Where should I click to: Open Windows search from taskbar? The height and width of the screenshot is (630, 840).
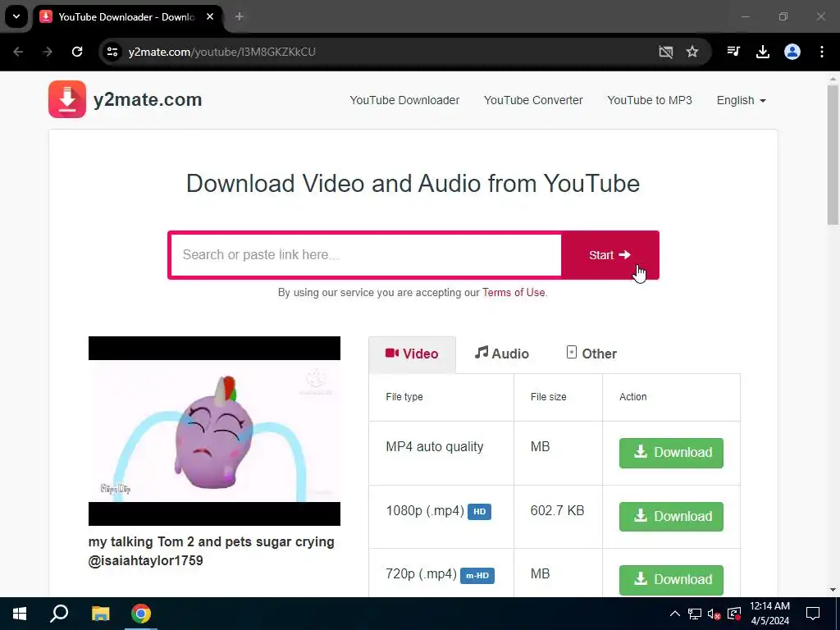point(59,614)
